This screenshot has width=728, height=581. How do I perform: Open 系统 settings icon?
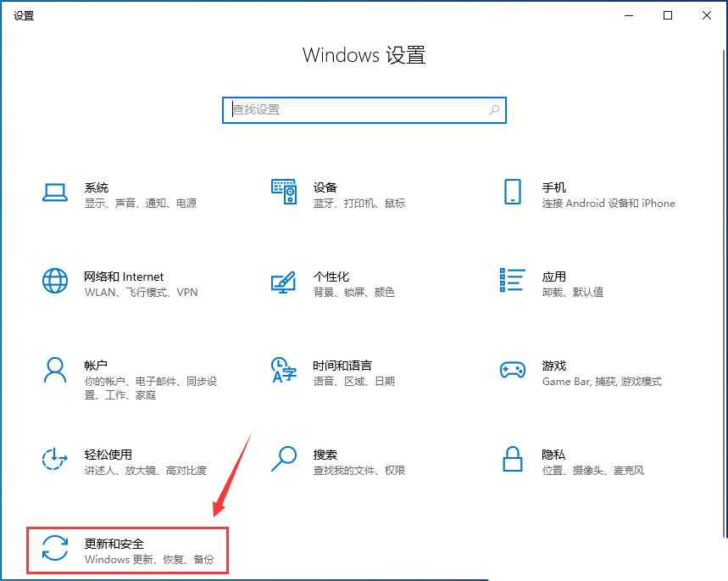54,193
